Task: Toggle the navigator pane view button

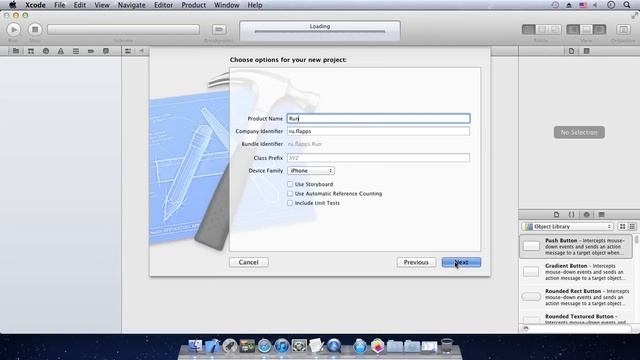Action: click(573, 29)
